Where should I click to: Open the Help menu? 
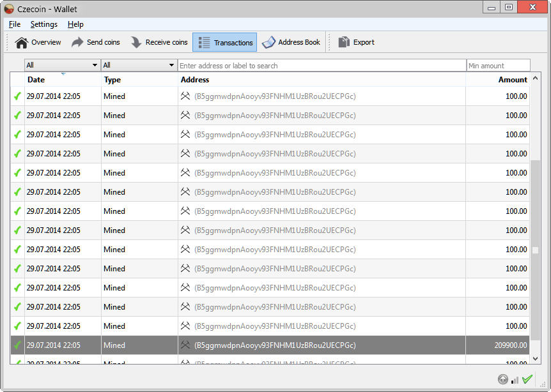tap(75, 24)
